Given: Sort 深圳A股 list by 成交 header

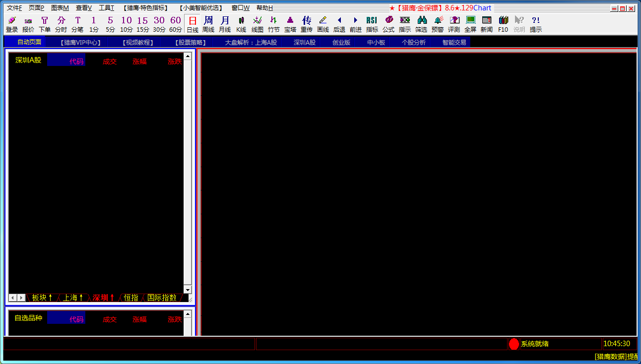Looking at the screenshot, I should point(110,61).
